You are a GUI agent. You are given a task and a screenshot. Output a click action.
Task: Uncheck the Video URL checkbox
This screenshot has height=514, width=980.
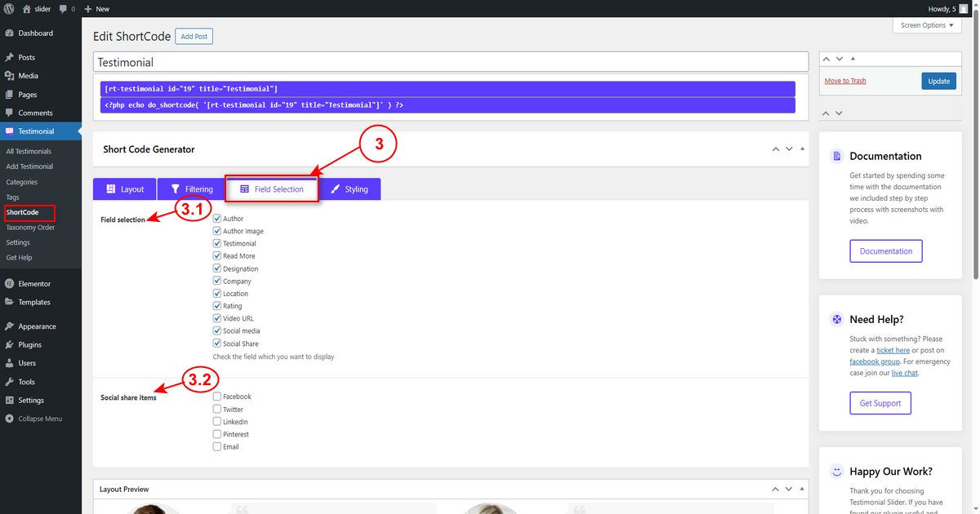[x=217, y=318]
